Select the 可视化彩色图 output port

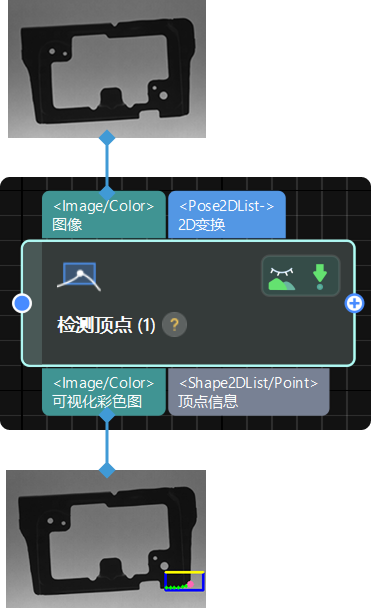104,392
